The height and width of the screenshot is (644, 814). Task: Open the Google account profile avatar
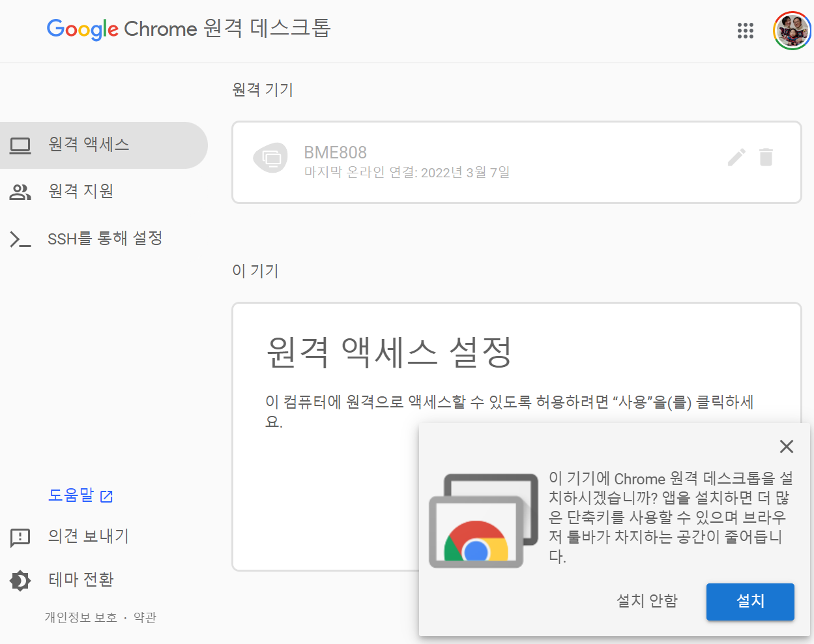[x=792, y=31]
